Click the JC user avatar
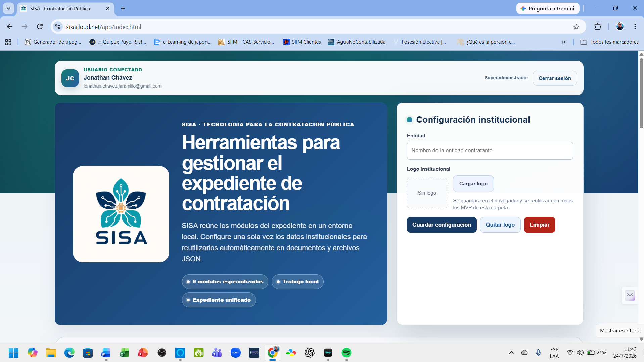 pos(70,78)
